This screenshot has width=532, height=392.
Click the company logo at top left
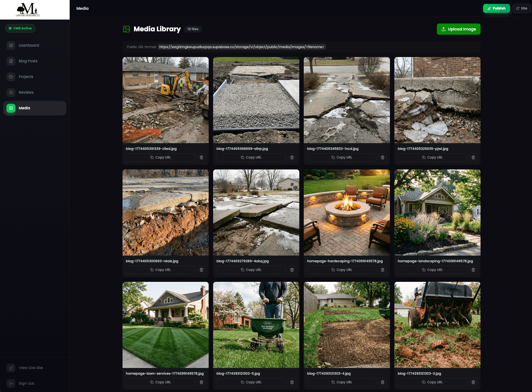tap(28, 9)
